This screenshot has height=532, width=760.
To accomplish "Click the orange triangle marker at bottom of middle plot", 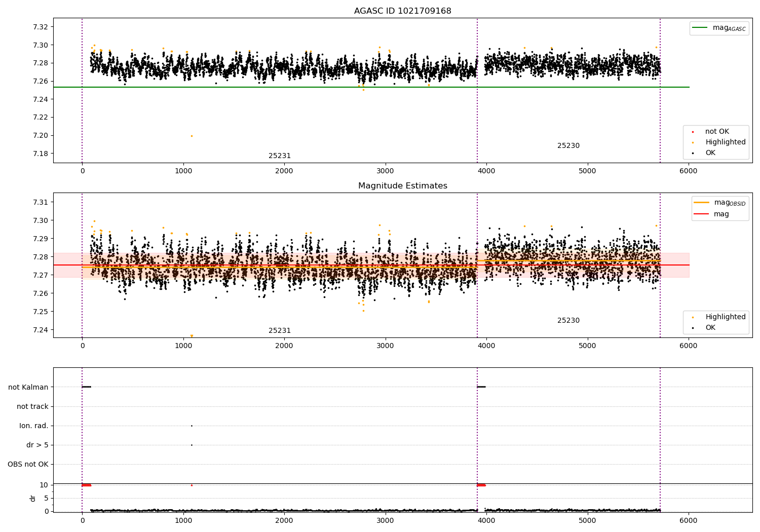I will click(192, 336).
